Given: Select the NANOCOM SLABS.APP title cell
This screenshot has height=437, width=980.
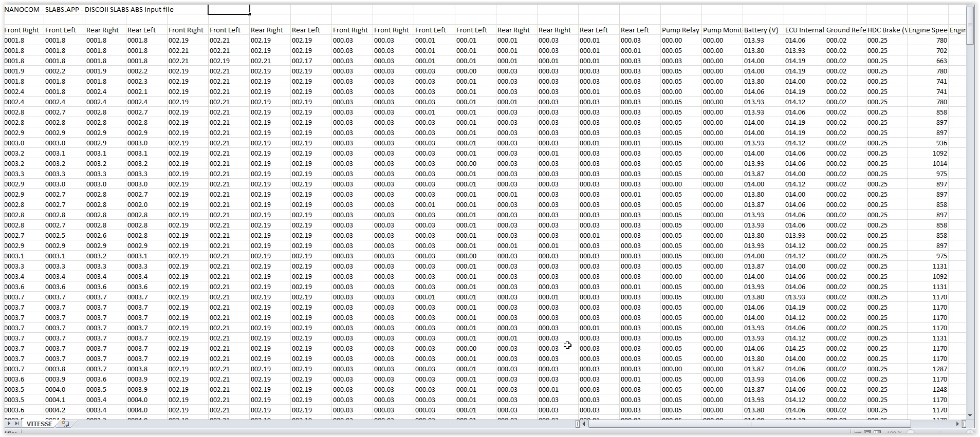Looking at the screenshot, I should pyautogui.click(x=89, y=9).
